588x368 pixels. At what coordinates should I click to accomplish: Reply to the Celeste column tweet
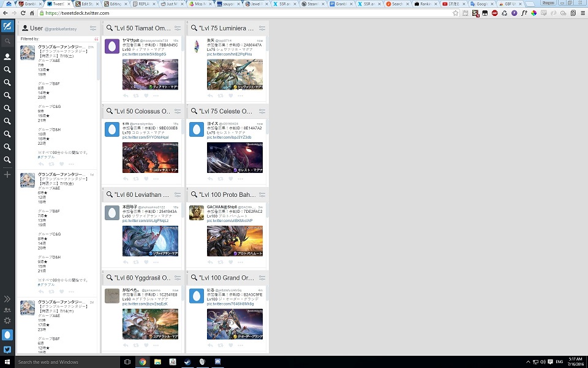click(x=210, y=178)
